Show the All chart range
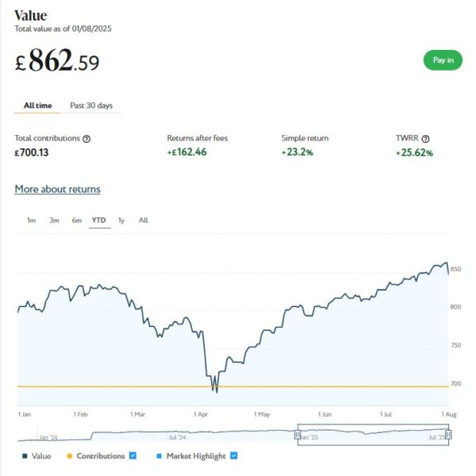The height and width of the screenshot is (476, 476). pyautogui.click(x=144, y=220)
